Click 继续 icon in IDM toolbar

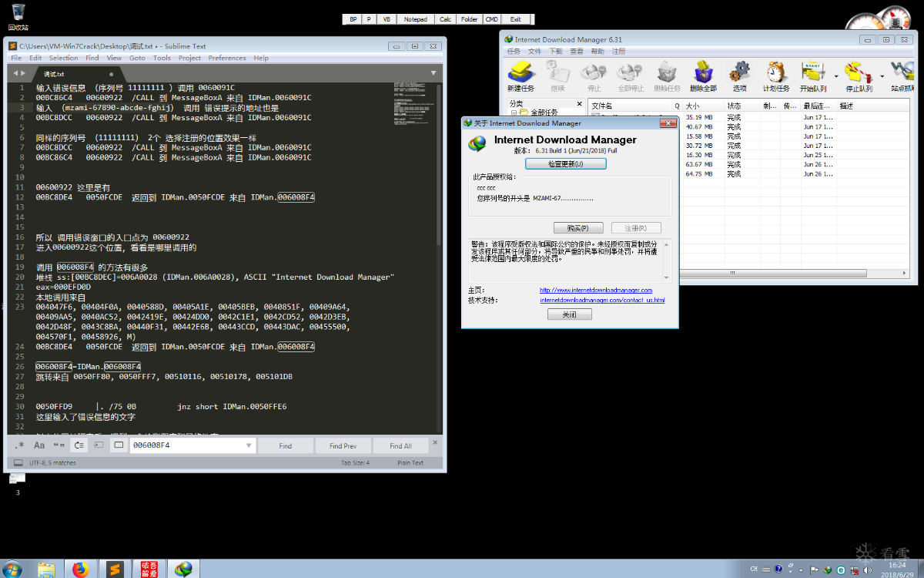tap(557, 77)
